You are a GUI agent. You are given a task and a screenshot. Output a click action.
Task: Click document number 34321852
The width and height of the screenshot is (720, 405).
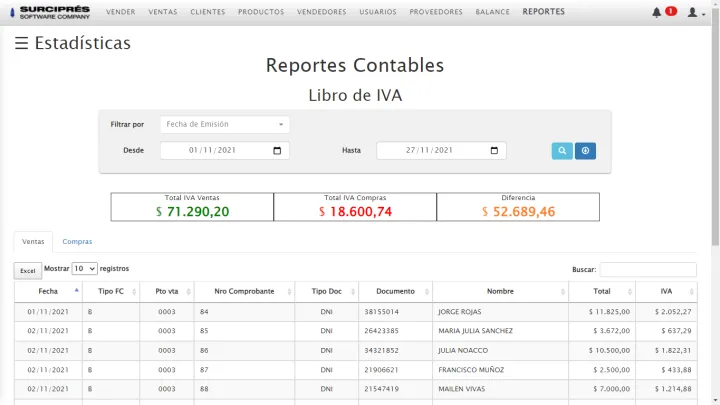click(x=382, y=350)
